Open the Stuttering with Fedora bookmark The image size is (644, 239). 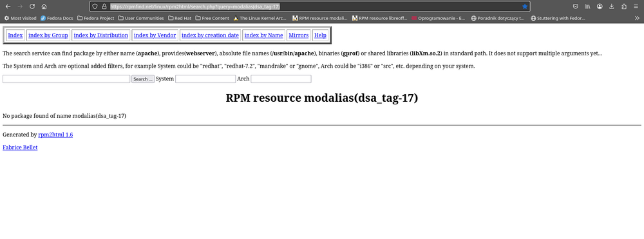[558, 18]
